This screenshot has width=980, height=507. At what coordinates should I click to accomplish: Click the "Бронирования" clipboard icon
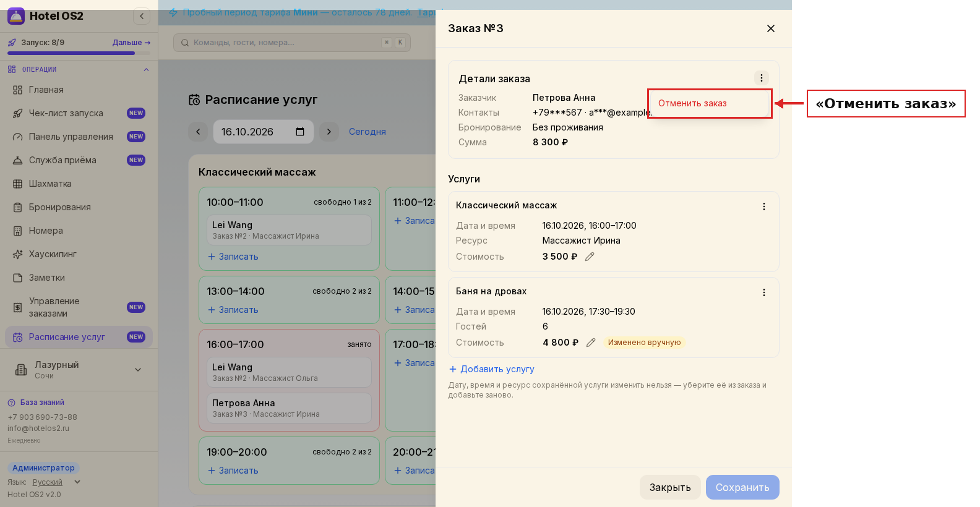point(18,207)
